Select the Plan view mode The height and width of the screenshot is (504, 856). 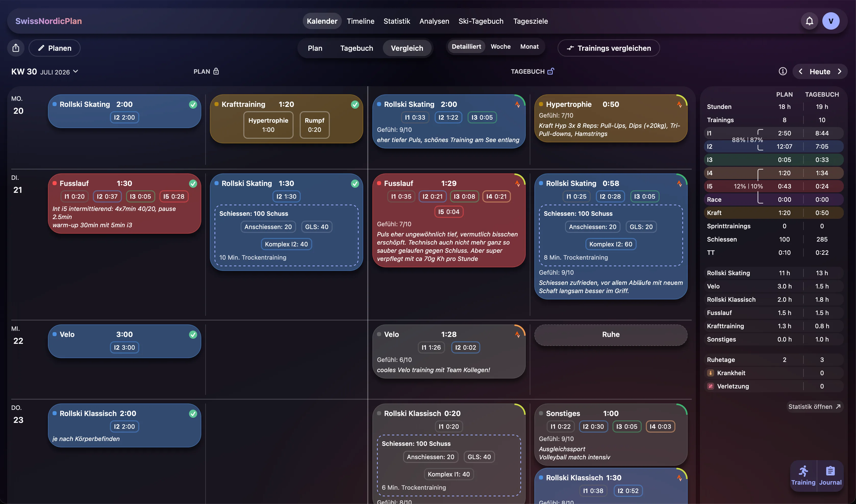pyautogui.click(x=315, y=48)
